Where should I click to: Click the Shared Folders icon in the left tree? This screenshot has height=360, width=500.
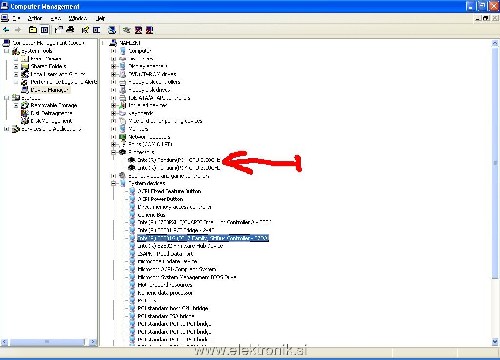click(x=25, y=66)
